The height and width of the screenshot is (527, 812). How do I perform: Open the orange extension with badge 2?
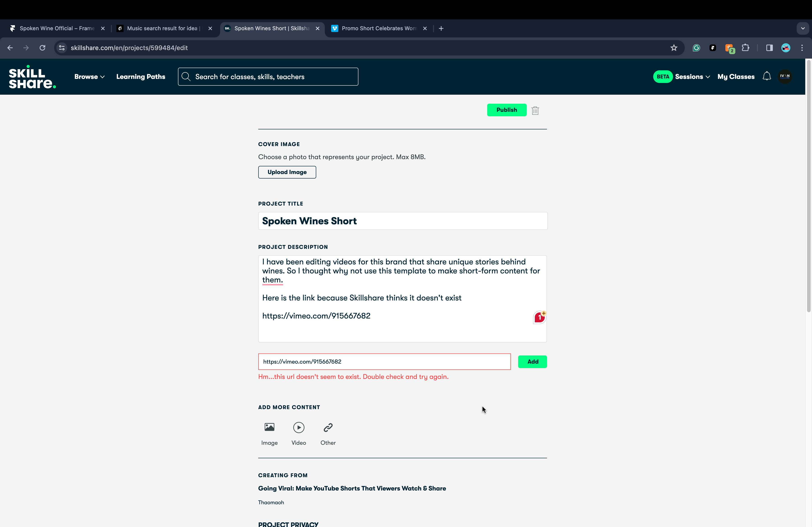tap(729, 48)
